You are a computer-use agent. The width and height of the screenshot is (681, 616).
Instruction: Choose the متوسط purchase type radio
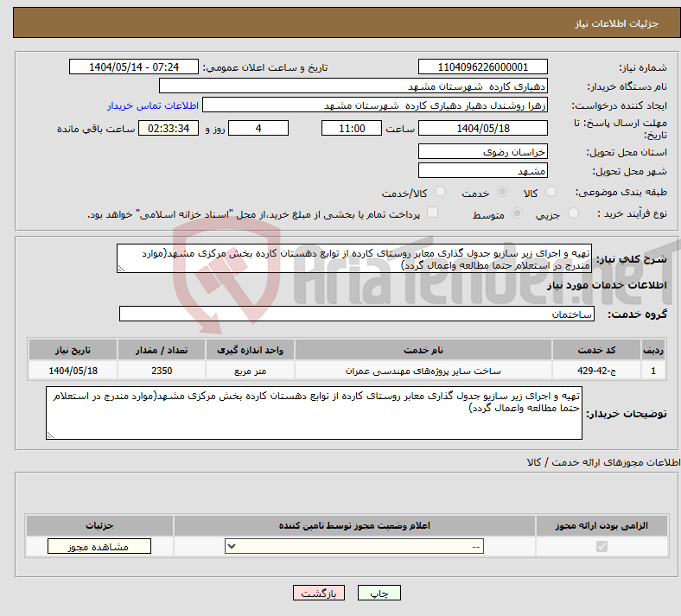click(517, 213)
